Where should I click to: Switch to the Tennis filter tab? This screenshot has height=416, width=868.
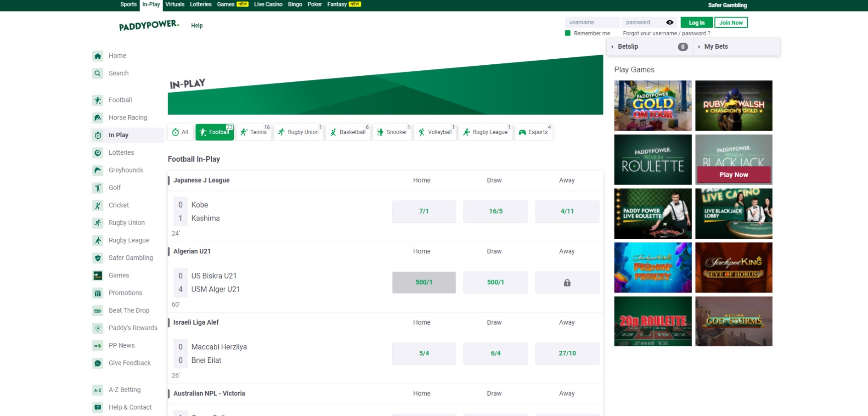point(254,132)
